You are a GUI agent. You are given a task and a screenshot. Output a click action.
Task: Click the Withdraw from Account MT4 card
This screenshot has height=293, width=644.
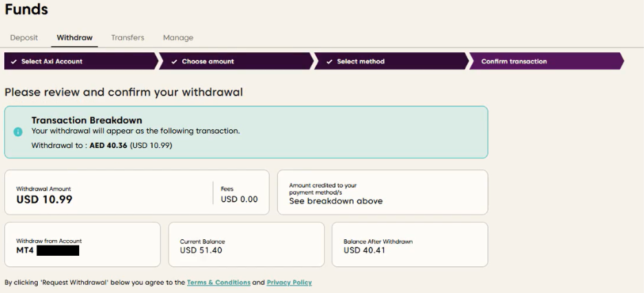(x=82, y=244)
